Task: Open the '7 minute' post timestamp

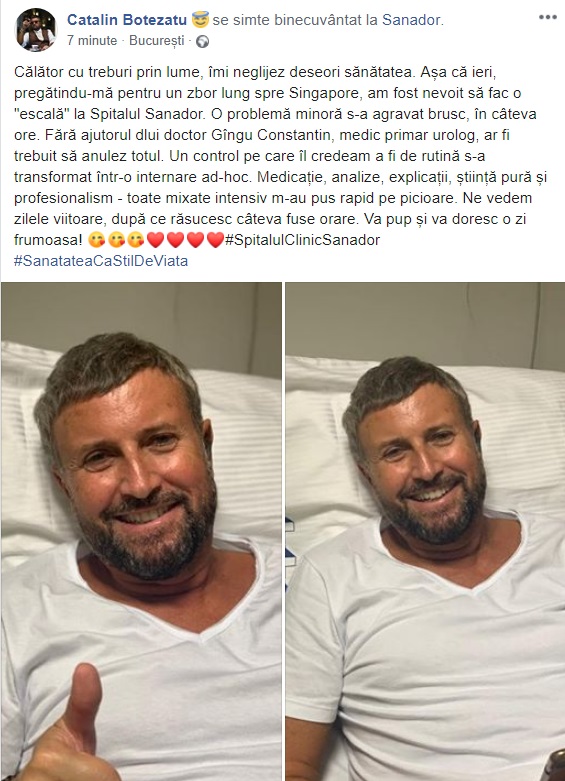Action: (92, 40)
